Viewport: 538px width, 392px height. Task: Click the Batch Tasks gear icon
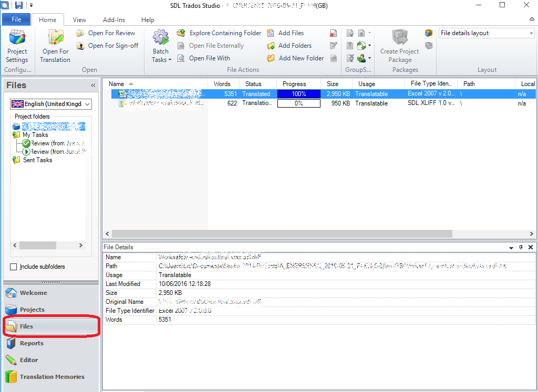[x=161, y=38]
